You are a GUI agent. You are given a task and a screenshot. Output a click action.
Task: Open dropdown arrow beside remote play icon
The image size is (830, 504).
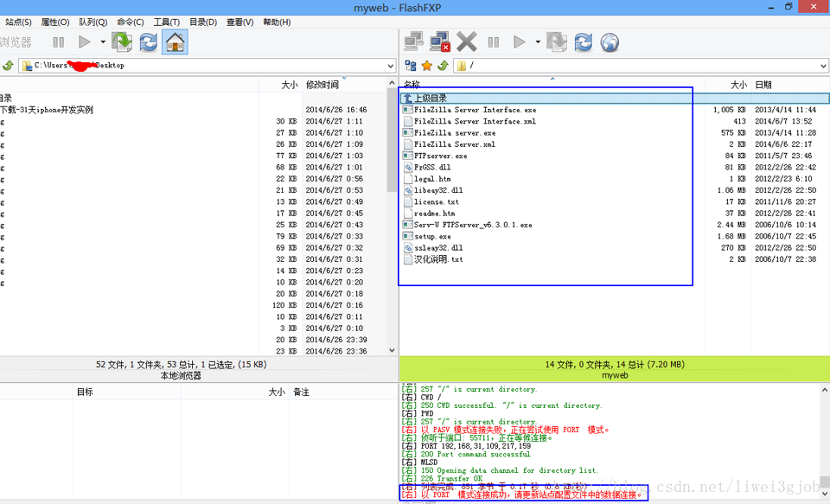click(x=538, y=41)
